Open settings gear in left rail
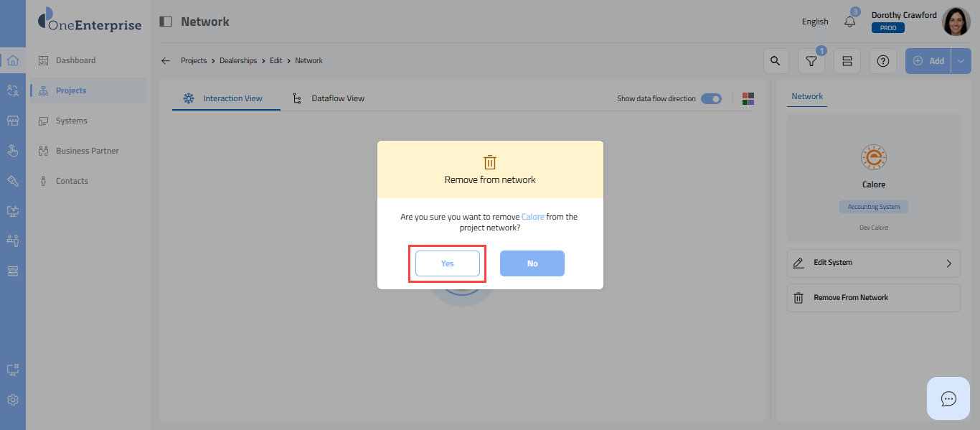980x430 pixels. pyautogui.click(x=13, y=400)
